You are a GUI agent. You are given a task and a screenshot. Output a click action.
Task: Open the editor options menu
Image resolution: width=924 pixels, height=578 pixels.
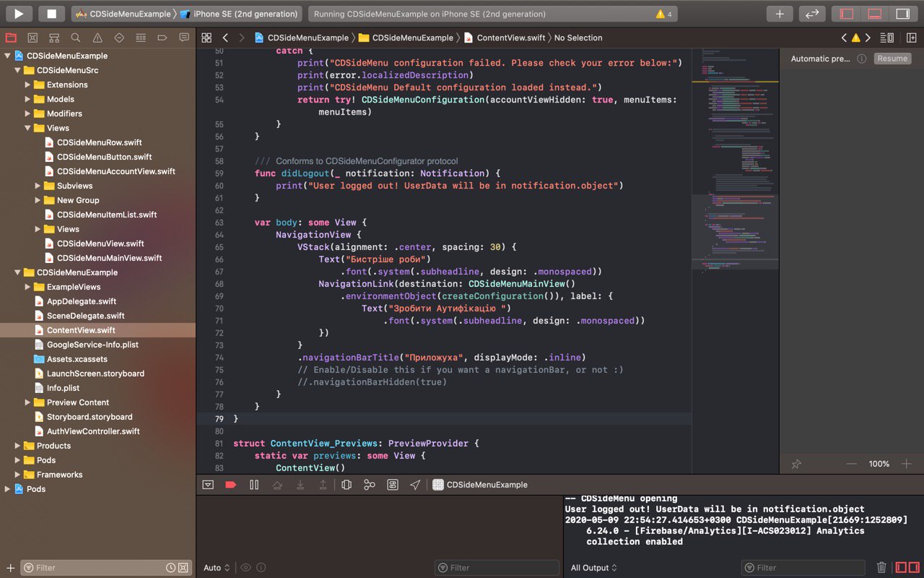[x=887, y=38]
